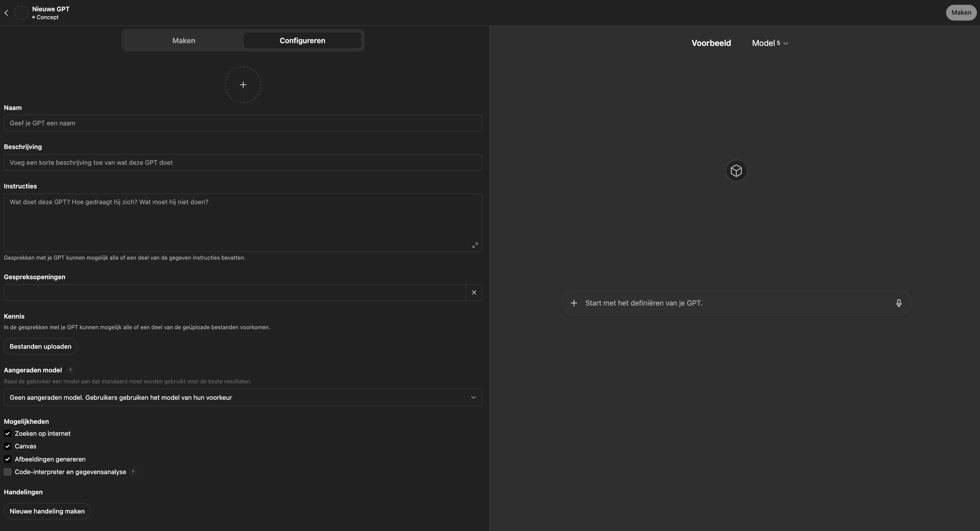Switch to the Maken tab
This screenshot has height=531, width=980.
tap(183, 40)
